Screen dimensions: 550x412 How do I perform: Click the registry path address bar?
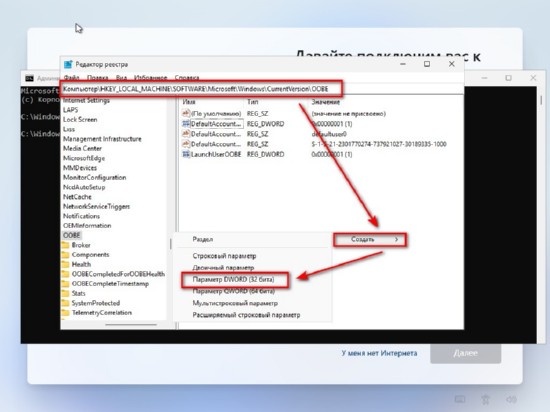coord(201,89)
